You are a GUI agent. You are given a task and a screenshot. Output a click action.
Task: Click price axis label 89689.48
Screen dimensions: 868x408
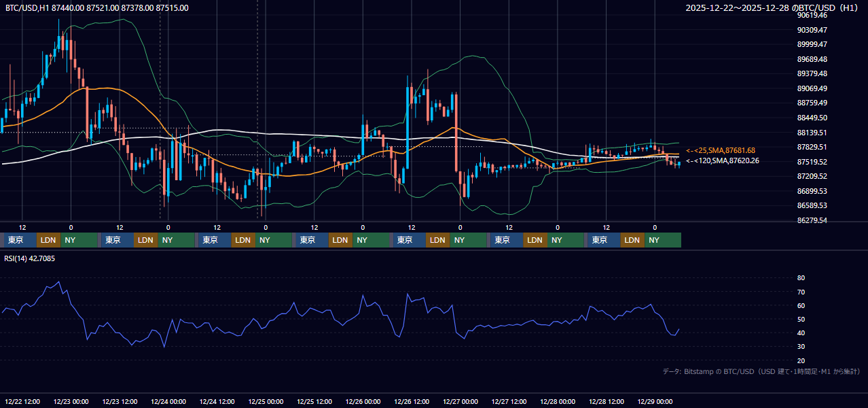(812, 59)
